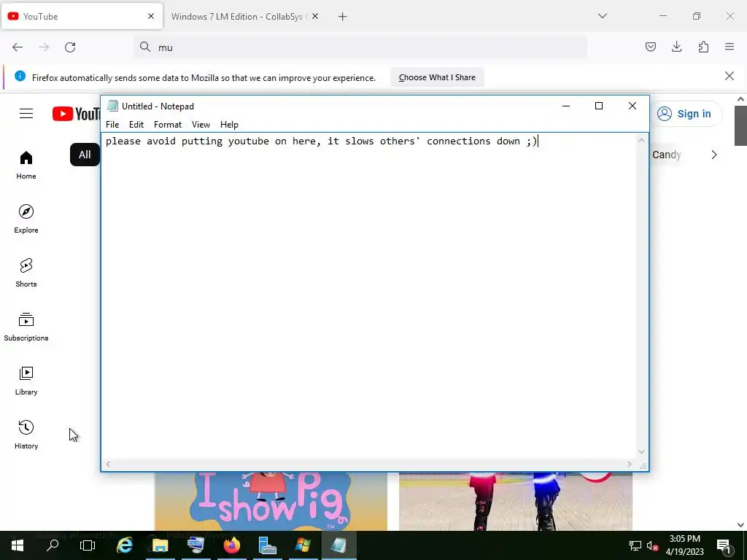Launch Internet Explorer from taskbar
Viewport: 747px width, 560px height.
point(124,545)
